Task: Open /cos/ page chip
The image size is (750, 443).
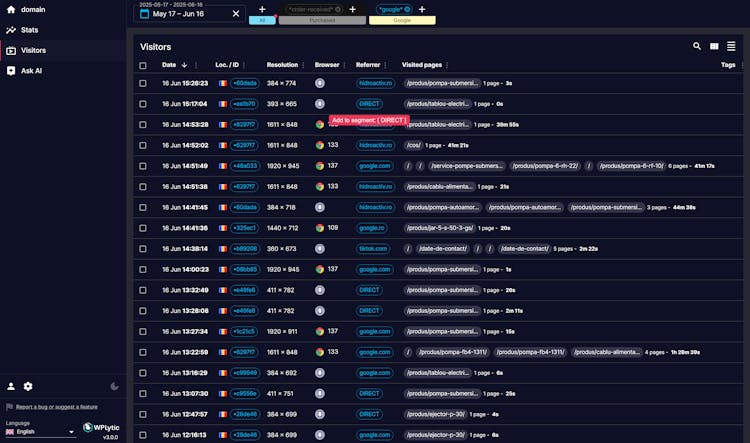Action: coord(413,145)
